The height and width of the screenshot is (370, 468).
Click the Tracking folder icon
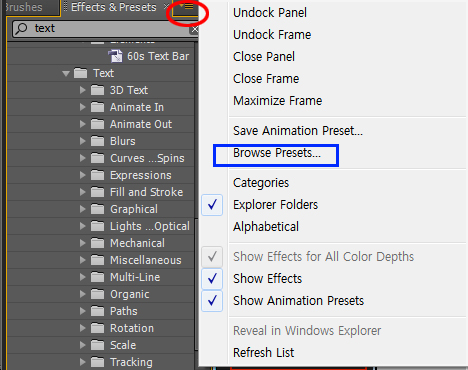[x=97, y=362]
